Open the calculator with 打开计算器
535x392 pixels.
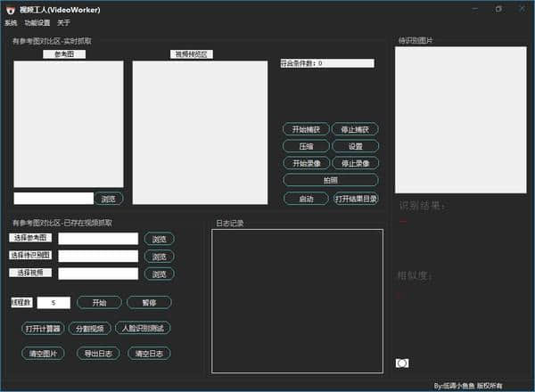[x=43, y=328]
